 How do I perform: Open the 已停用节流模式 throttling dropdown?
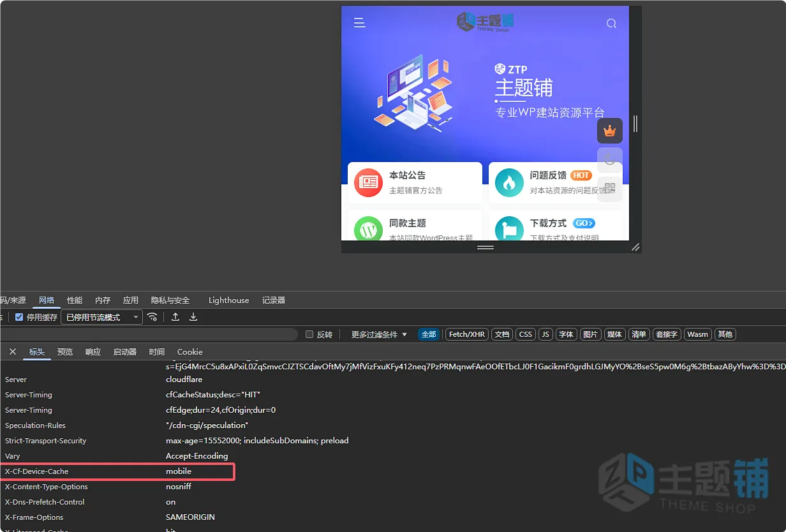tap(101, 317)
